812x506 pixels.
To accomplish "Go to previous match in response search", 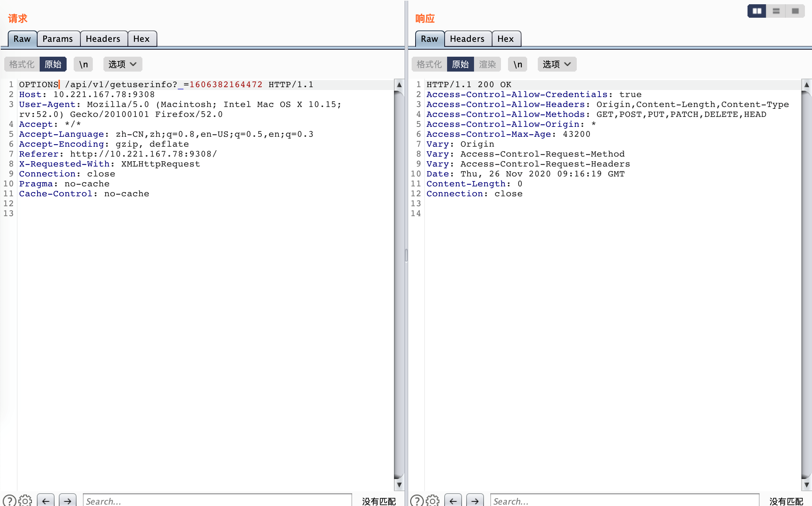I will point(453,501).
